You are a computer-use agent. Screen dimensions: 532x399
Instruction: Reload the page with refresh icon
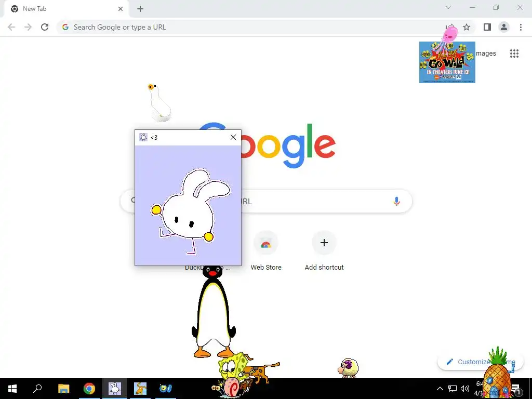(x=45, y=27)
